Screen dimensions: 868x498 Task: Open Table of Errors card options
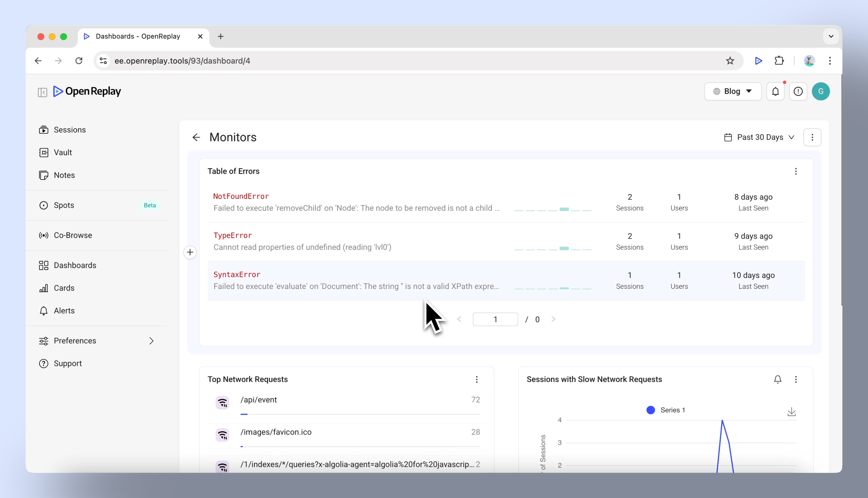click(x=796, y=171)
